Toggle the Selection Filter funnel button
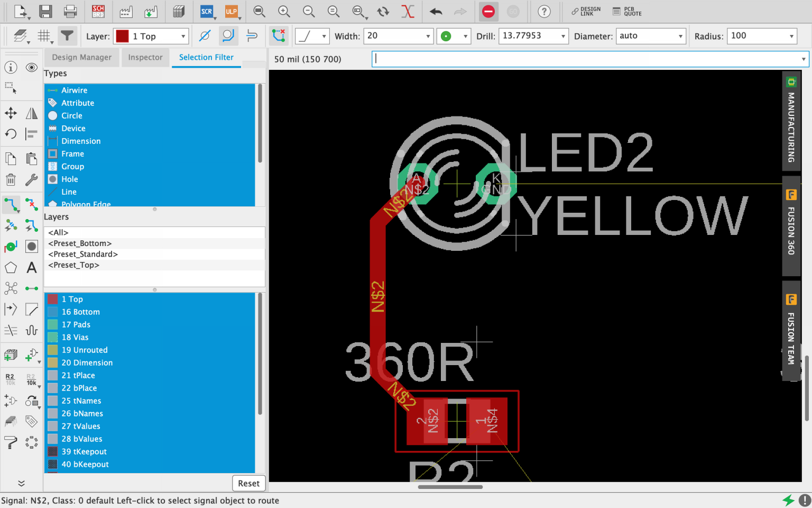This screenshot has height=508, width=812. tap(67, 36)
